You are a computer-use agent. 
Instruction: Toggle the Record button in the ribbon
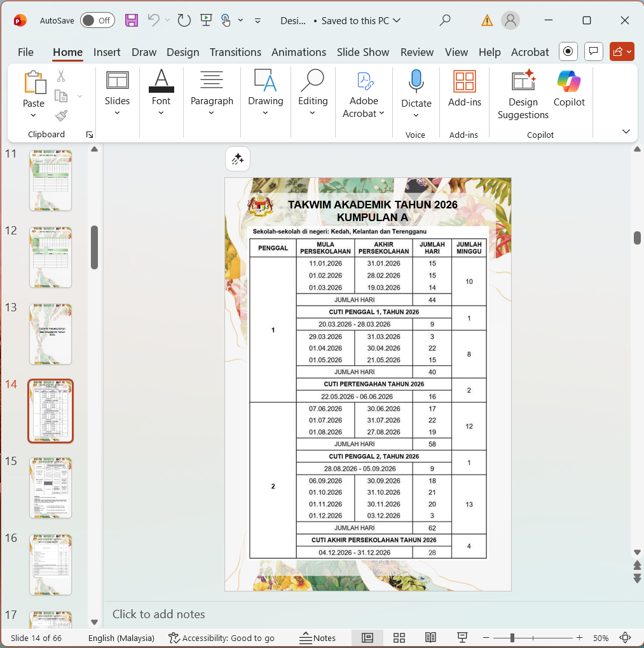tap(568, 51)
